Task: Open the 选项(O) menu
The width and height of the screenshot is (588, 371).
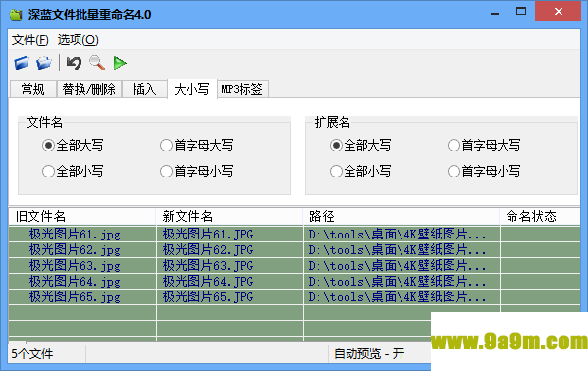Action: (78, 40)
